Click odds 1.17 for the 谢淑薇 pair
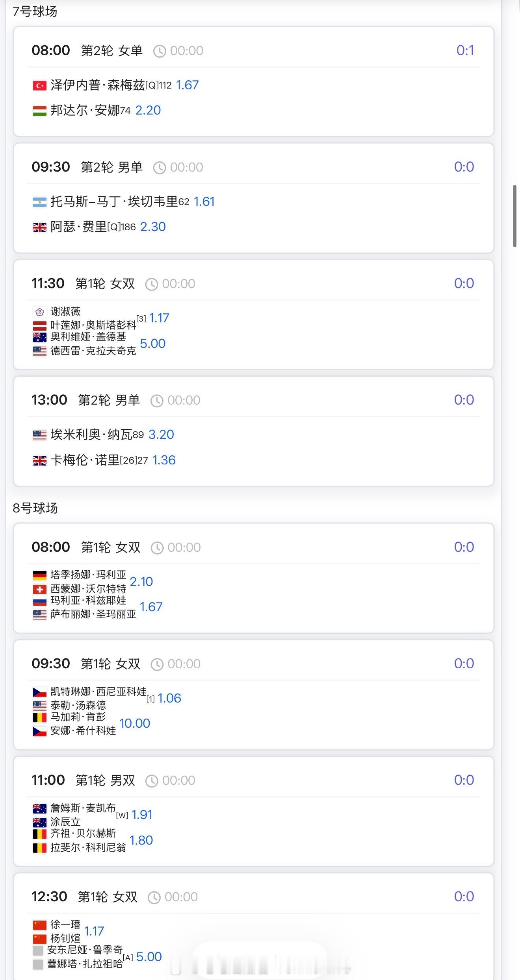Viewport: 520px width, 980px height. pyautogui.click(x=159, y=318)
